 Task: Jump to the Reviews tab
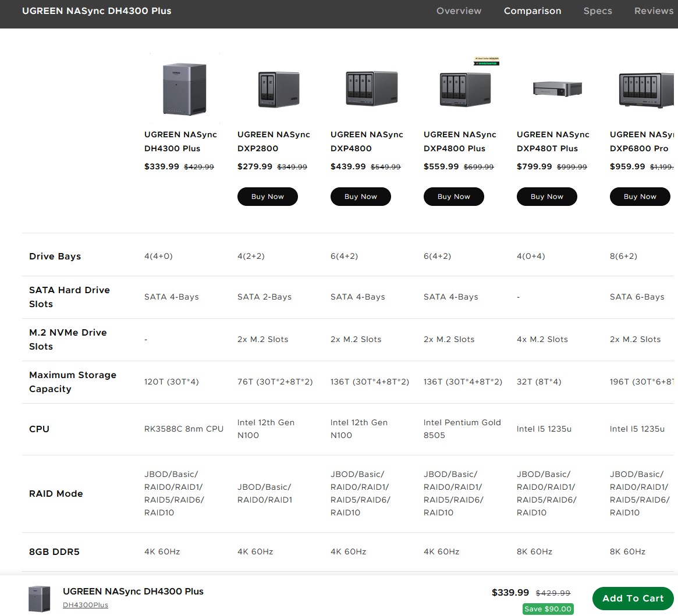654,11
